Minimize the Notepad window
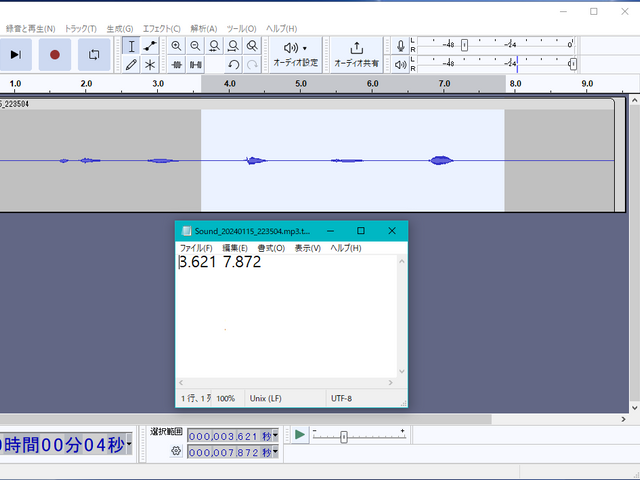 pyautogui.click(x=330, y=231)
